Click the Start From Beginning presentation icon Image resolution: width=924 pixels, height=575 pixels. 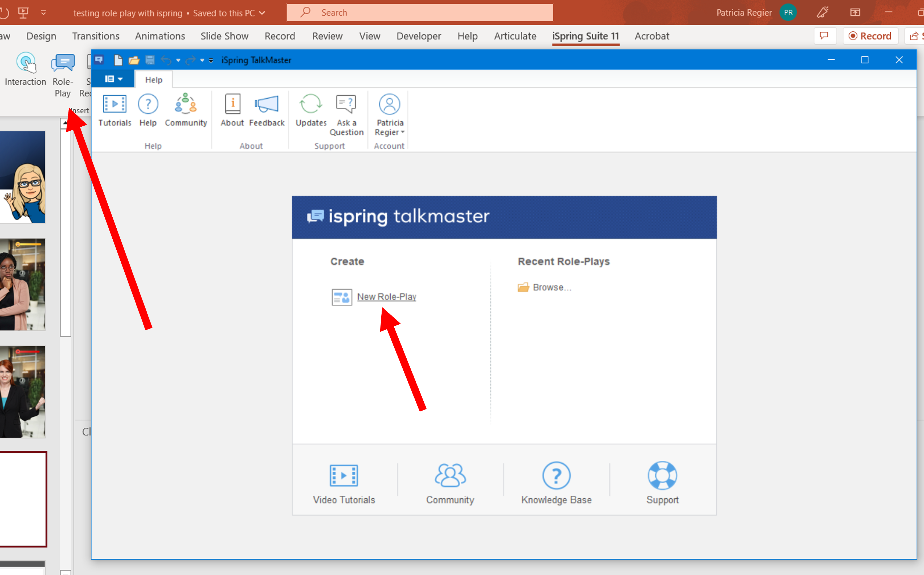point(23,13)
